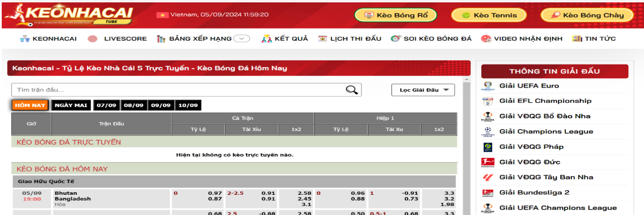The height and width of the screenshot is (215, 644).
Task: Click the magnifying glass search icon
Action: click(x=352, y=90)
